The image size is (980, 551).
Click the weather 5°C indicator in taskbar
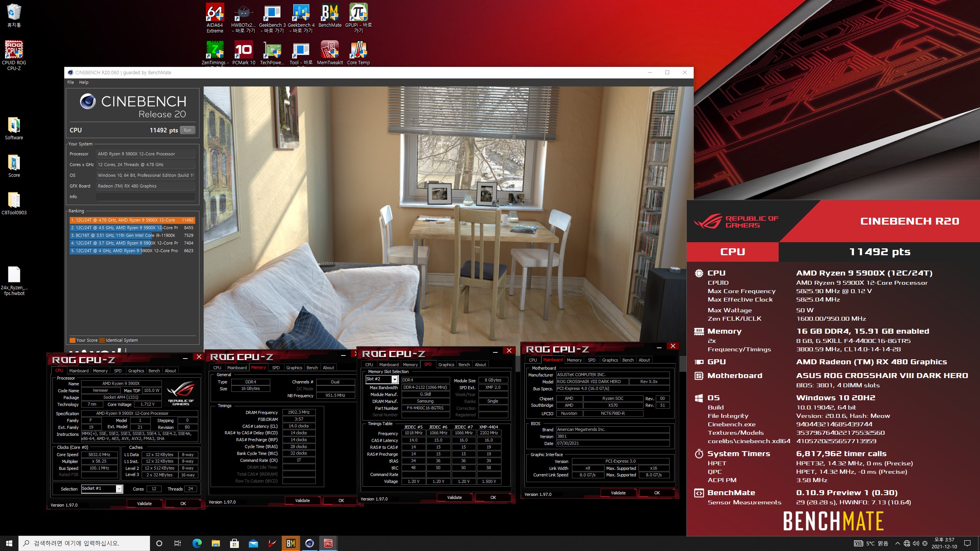(x=872, y=543)
